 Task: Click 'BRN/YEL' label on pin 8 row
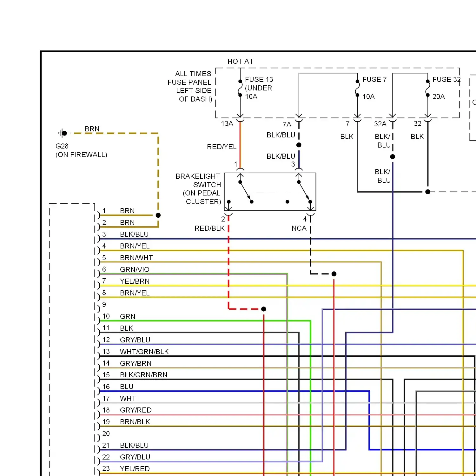pos(135,293)
